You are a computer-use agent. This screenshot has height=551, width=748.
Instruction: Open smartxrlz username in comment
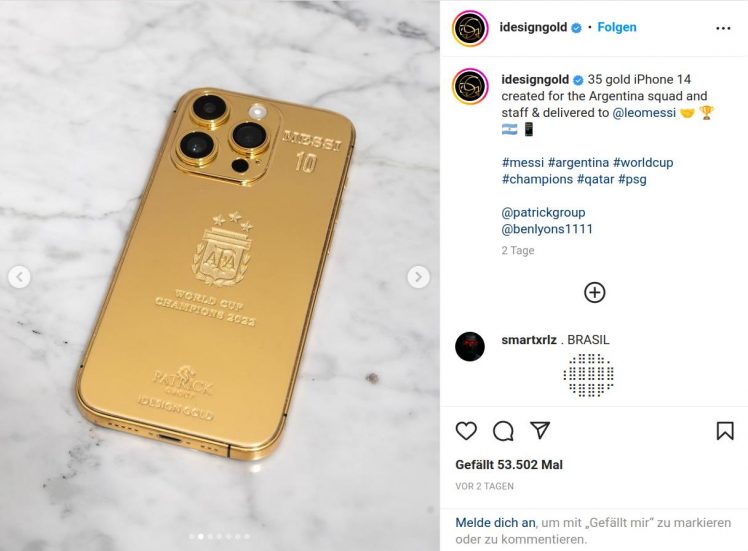[x=529, y=340]
